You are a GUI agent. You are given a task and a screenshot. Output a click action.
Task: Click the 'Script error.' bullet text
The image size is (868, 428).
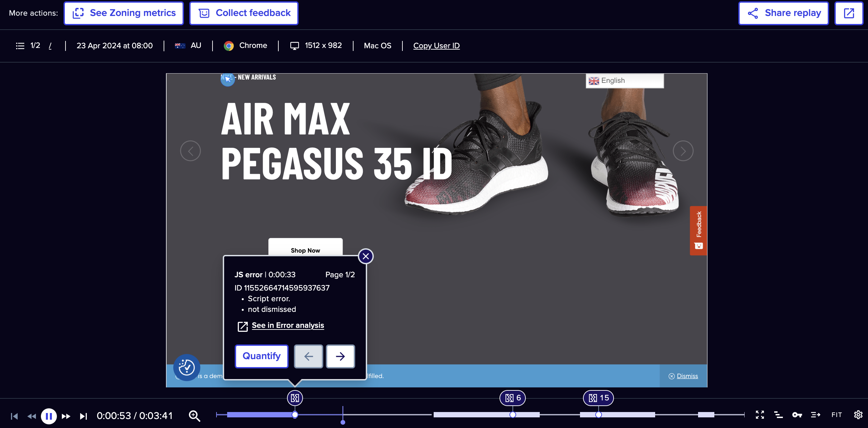(269, 299)
